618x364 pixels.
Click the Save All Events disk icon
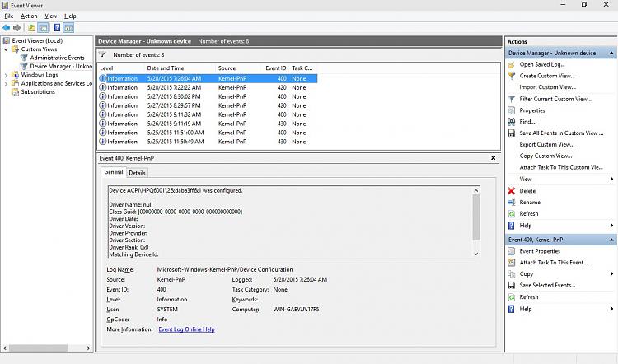tap(512, 133)
